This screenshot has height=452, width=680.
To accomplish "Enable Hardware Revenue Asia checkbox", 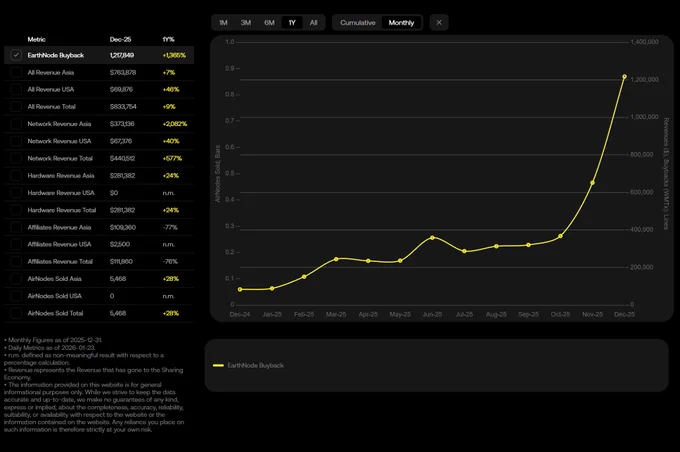I will [x=16, y=176].
